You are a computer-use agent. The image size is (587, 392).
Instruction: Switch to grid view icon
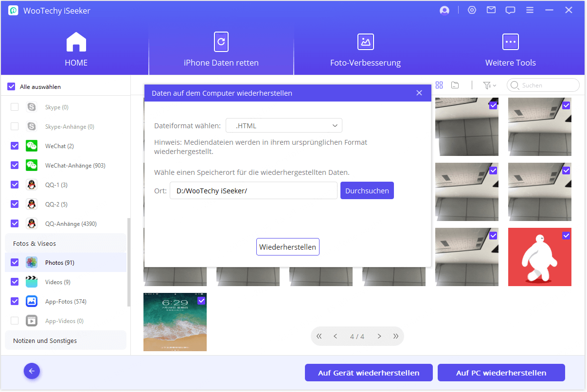tap(439, 85)
